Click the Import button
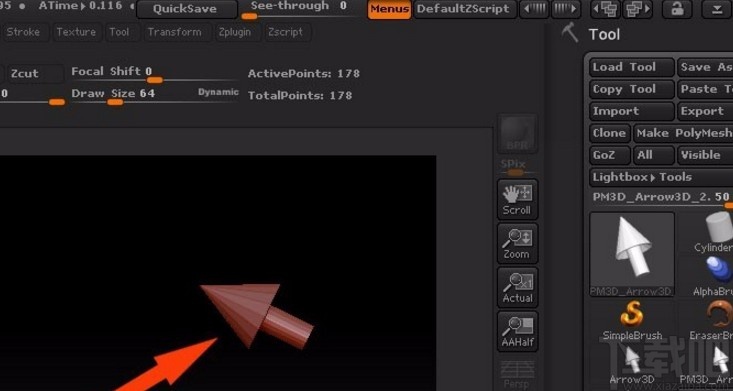Image resolution: width=733 pixels, height=391 pixels. point(632,111)
